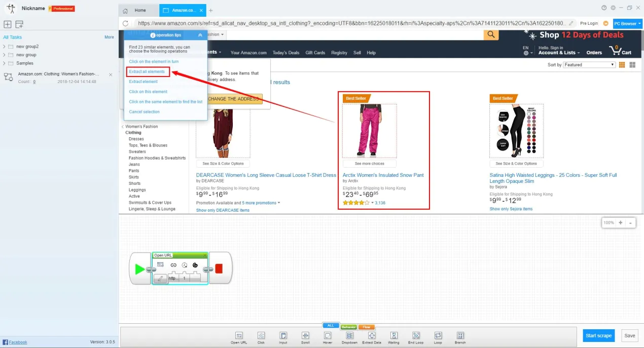Choose Extract element option
This screenshot has height=348, width=644.
click(143, 82)
